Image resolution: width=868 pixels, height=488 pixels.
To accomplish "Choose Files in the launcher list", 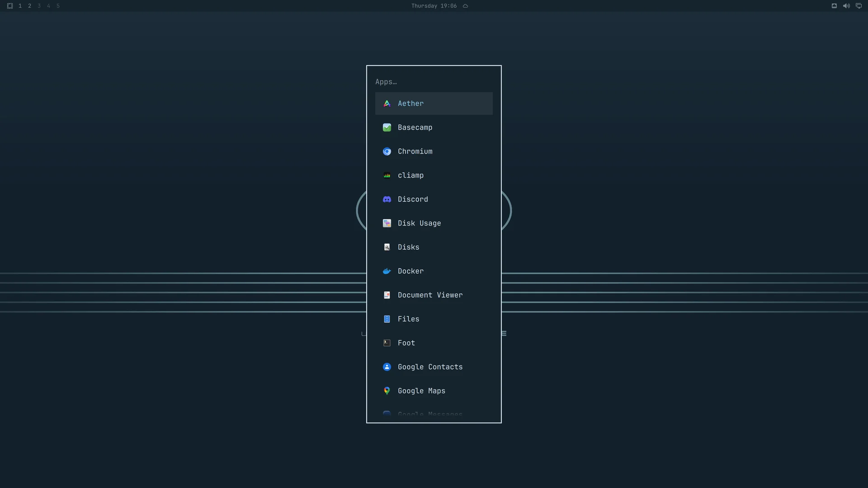I will point(434,319).
